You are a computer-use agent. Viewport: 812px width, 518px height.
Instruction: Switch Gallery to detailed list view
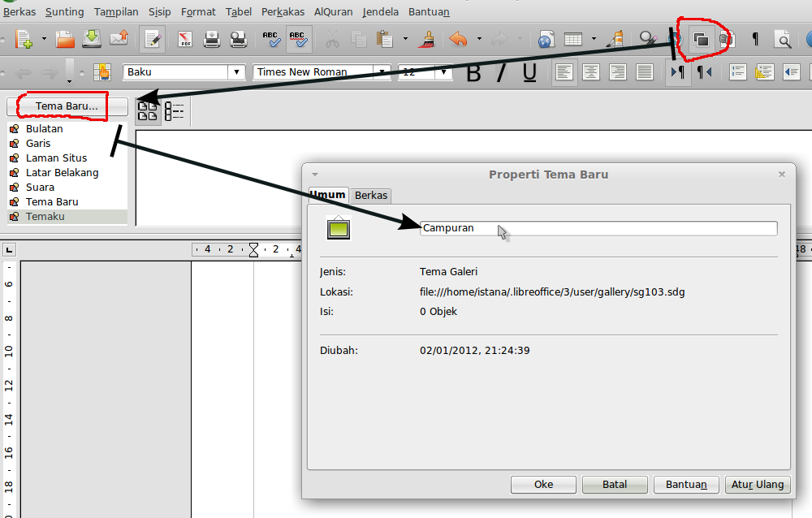coord(174,112)
